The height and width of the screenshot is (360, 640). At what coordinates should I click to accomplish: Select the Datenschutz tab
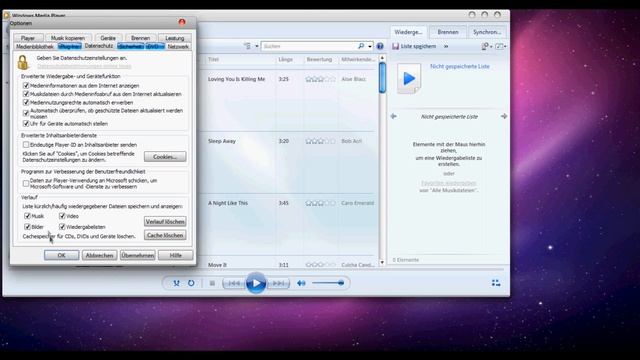click(x=99, y=46)
